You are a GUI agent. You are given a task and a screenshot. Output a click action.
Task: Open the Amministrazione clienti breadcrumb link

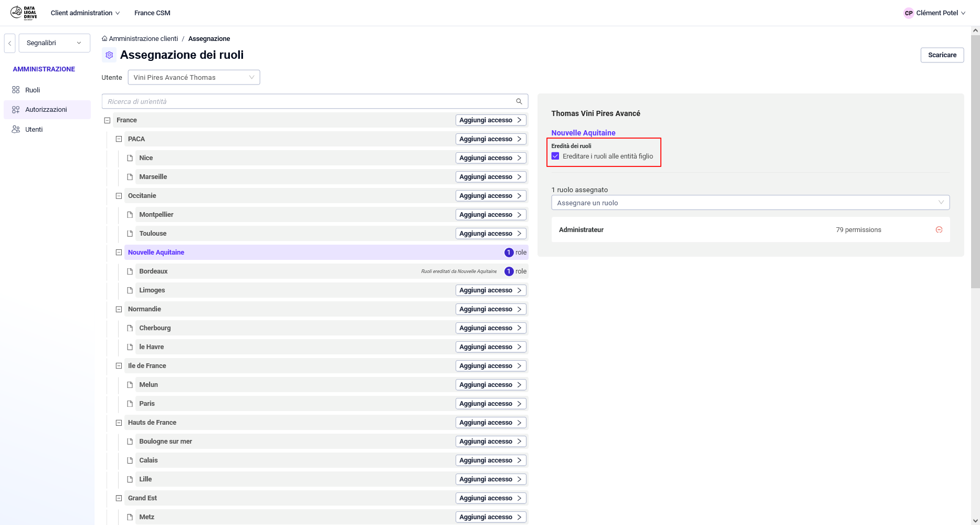click(143, 39)
